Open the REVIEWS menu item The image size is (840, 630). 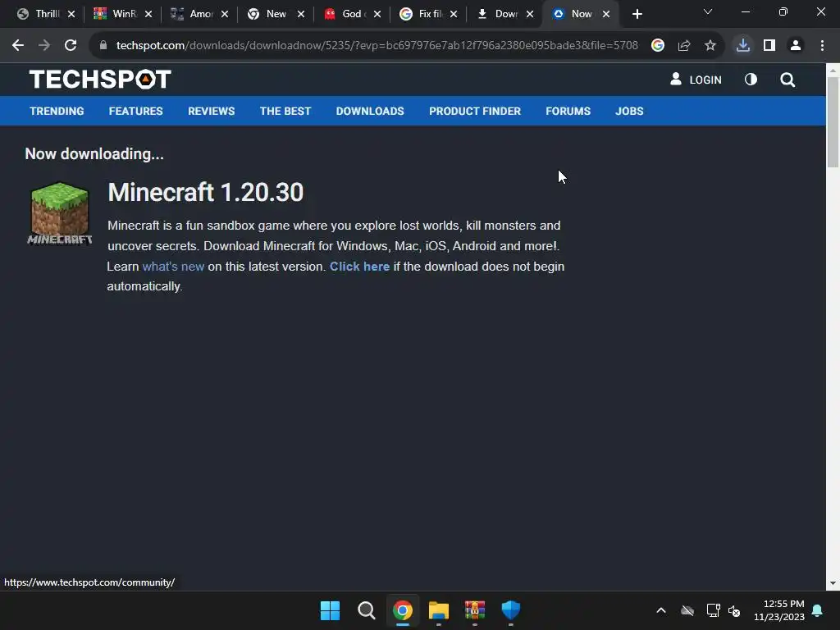point(211,112)
